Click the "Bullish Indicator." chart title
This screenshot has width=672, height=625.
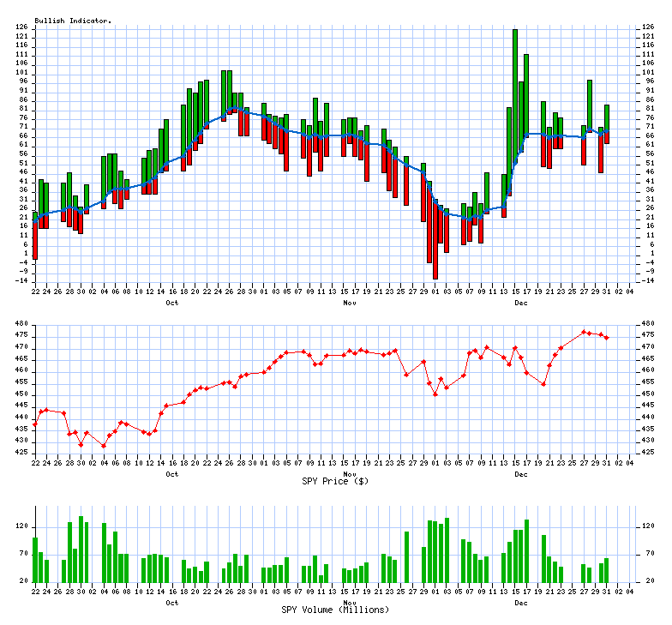73,20
